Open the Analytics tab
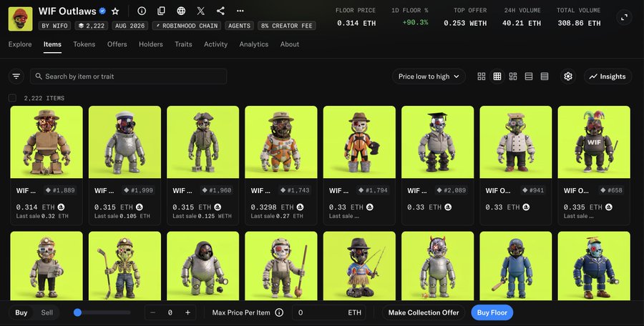The height and width of the screenshot is (326, 644). (254, 44)
